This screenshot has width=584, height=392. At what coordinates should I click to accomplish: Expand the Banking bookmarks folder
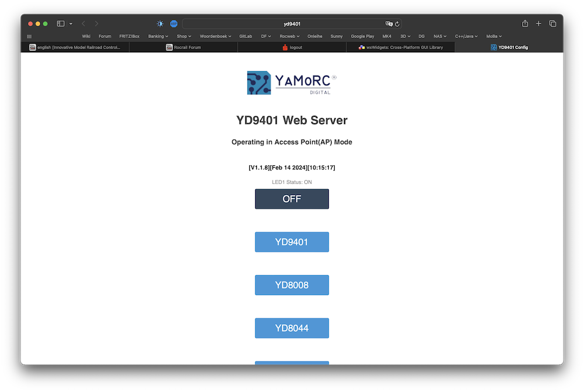(158, 36)
